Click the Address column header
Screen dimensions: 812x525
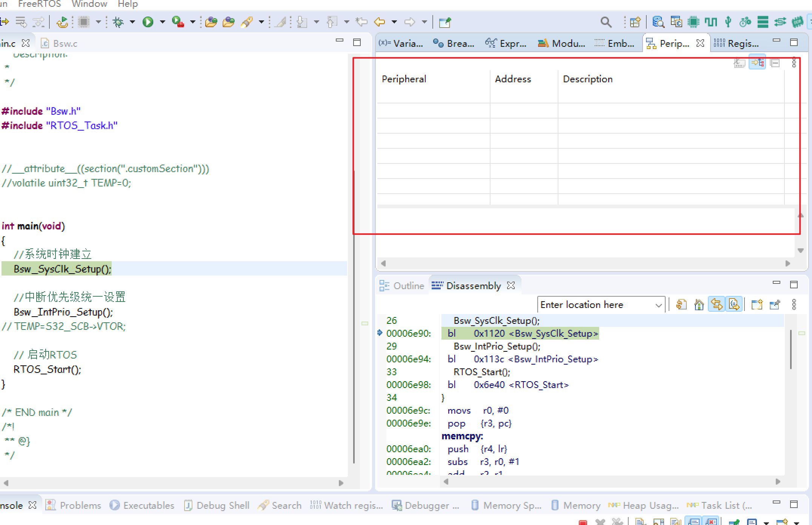513,79
